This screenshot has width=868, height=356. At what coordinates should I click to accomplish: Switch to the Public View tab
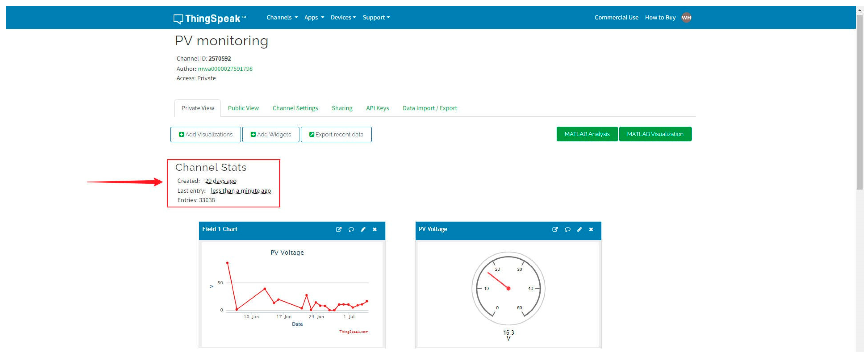tap(243, 108)
